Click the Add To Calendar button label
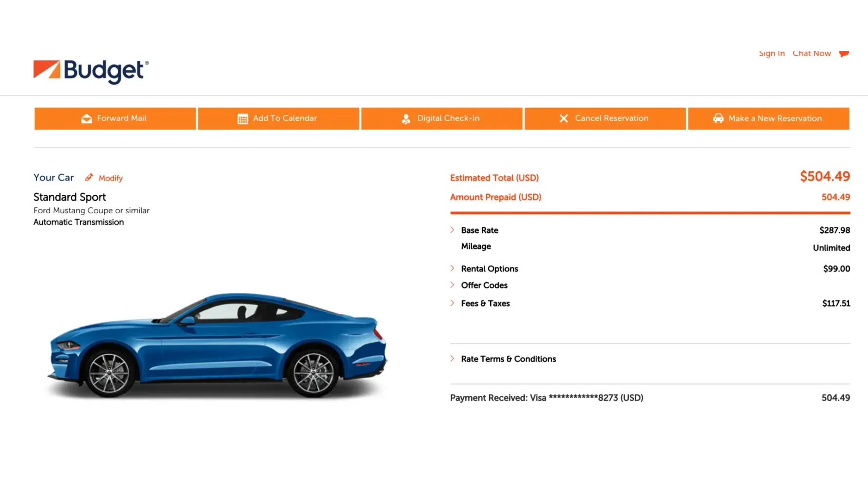Image resolution: width=868 pixels, height=488 pixels. [x=285, y=118]
